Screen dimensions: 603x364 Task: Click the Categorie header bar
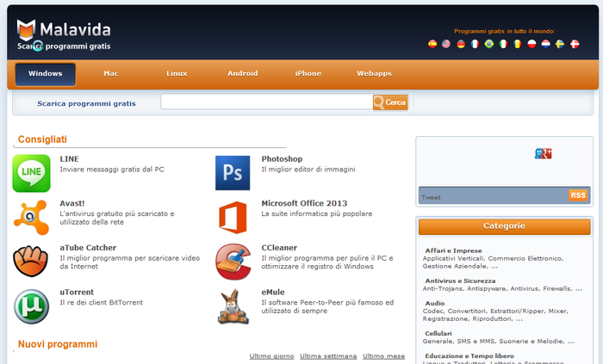coord(504,226)
